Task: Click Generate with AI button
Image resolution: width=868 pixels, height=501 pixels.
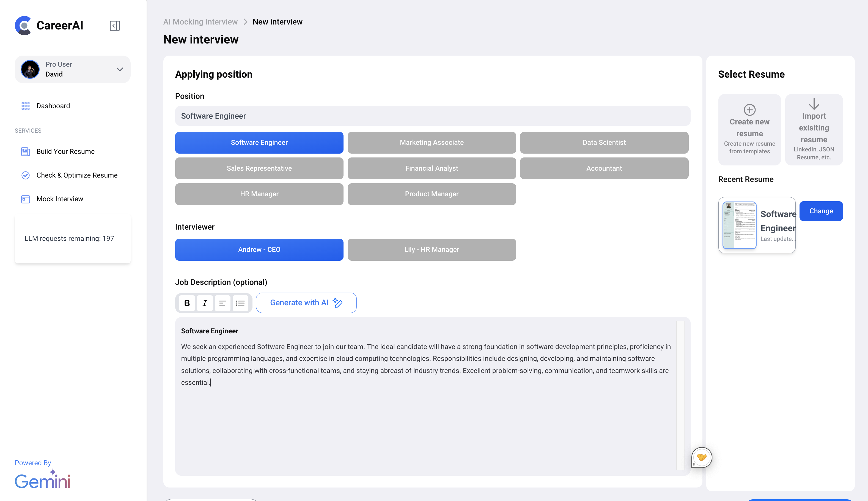Action: tap(306, 303)
